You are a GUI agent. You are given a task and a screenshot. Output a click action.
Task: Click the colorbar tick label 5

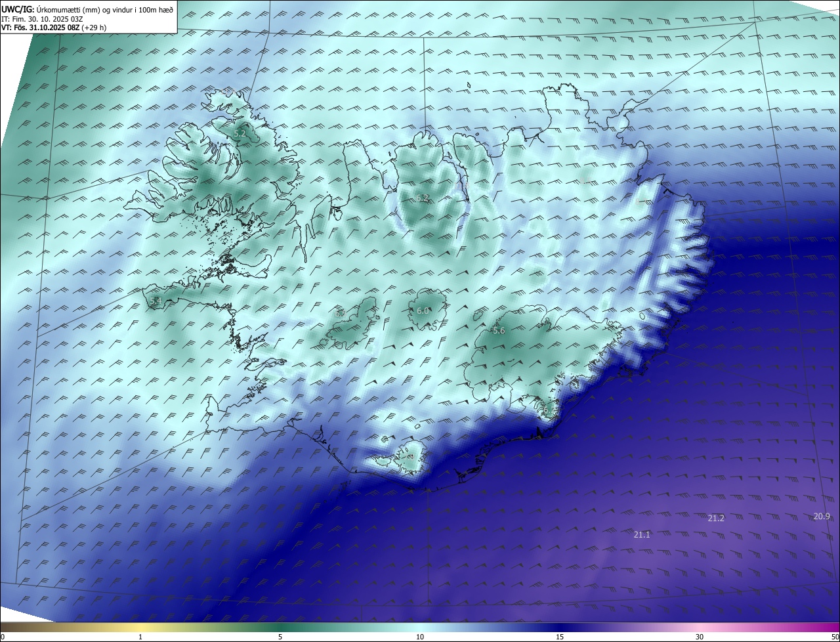[x=280, y=637]
